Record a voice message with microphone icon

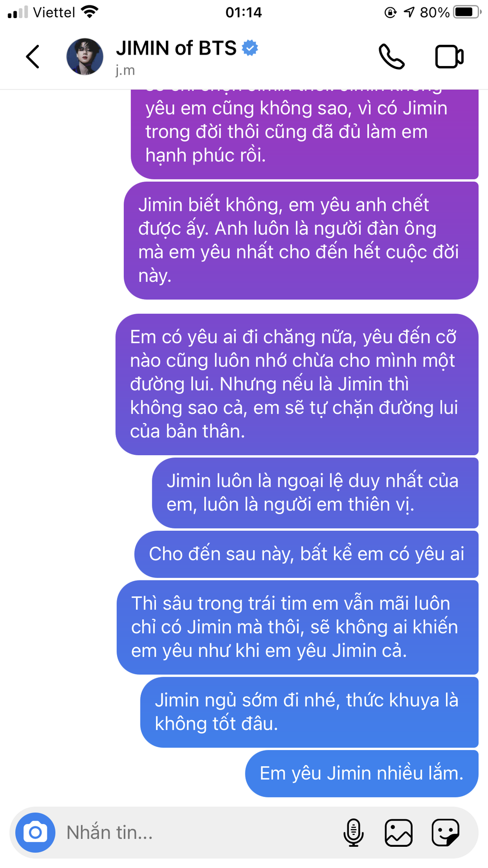click(x=353, y=832)
